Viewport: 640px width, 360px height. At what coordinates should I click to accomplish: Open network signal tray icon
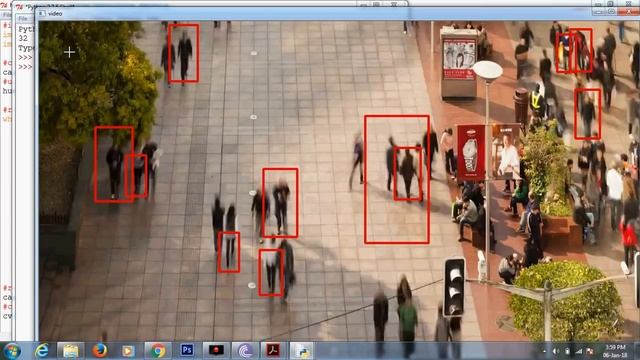[x=578, y=351]
